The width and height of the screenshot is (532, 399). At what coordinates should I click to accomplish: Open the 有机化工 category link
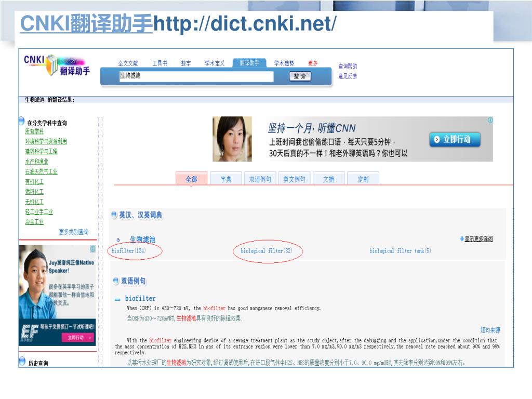[x=34, y=181]
